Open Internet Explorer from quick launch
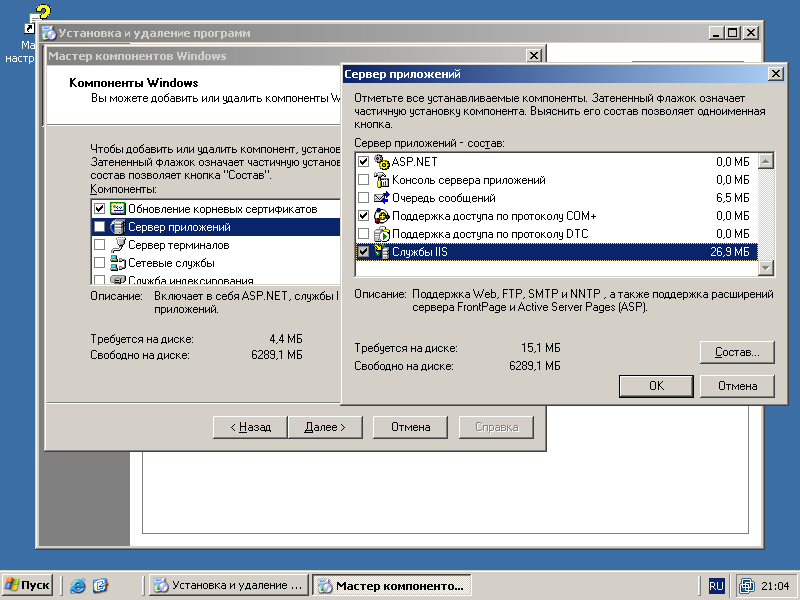800x600 pixels. pos(78,585)
